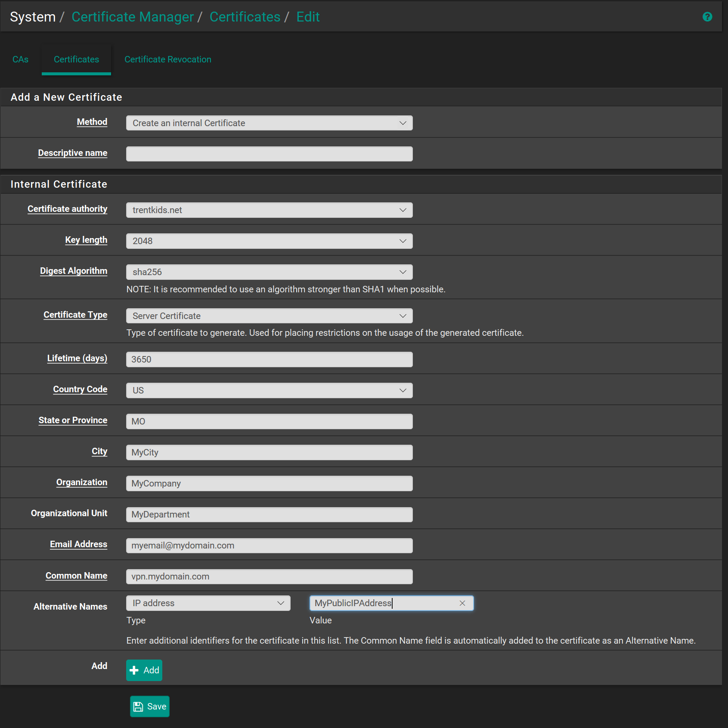Change the Digest Algorithm selection

(269, 272)
